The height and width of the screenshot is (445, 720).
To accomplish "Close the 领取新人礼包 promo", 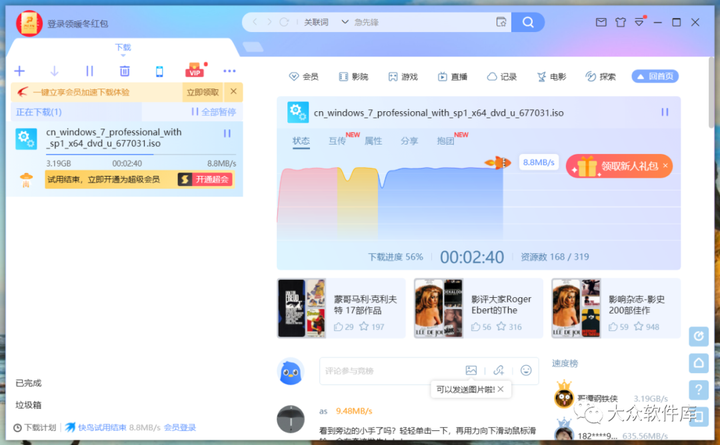I will 665,165.
